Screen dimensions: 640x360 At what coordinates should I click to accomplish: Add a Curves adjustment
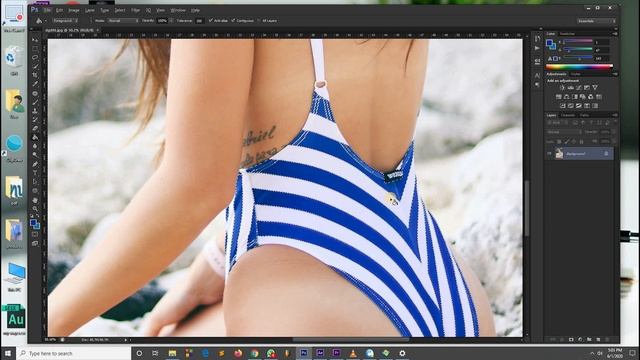(578, 87)
